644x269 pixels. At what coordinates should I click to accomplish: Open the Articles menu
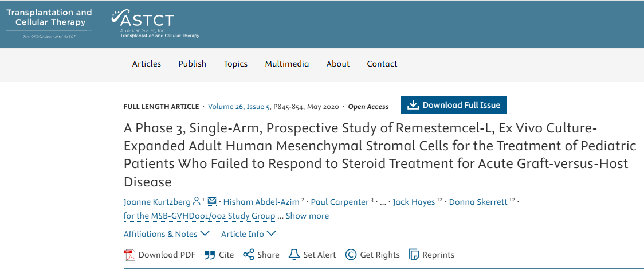(x=147, y=64)
